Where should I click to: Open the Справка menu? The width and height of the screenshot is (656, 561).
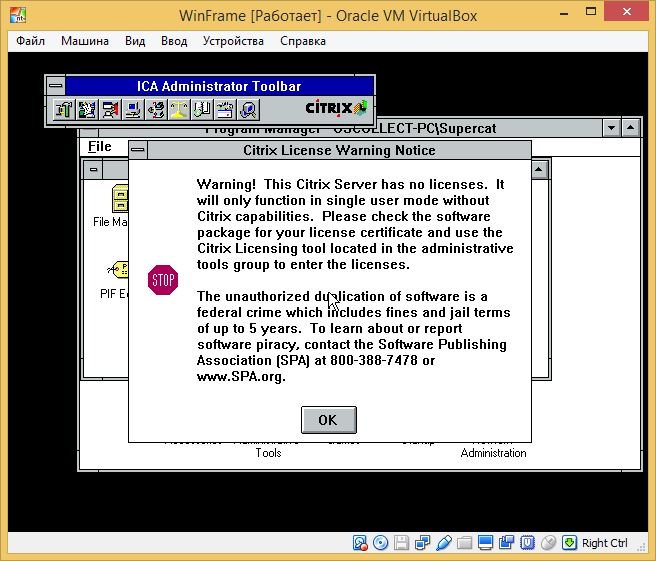coord(303,41)
